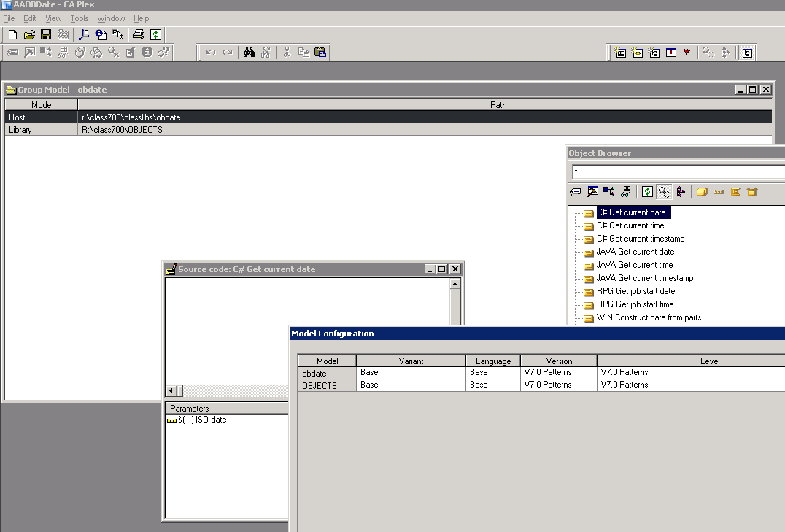This screenshot has height=532, width=785.
Task: Select 'WIN Construct date from parts' tree item
Action: click(649, 317)
